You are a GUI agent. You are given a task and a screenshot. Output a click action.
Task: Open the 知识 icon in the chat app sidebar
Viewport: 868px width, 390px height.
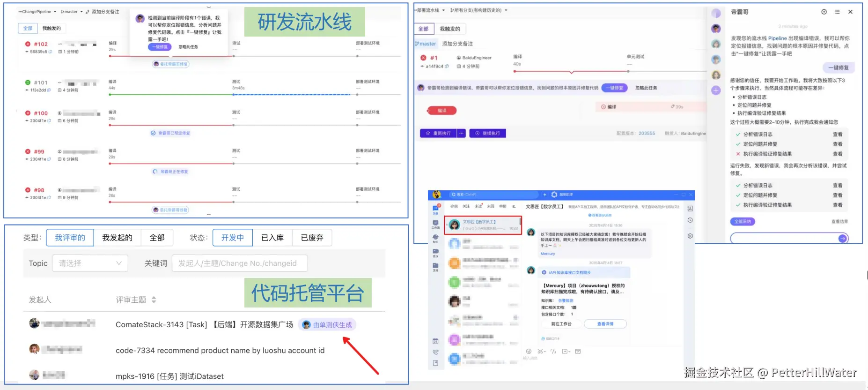(436, 239)
